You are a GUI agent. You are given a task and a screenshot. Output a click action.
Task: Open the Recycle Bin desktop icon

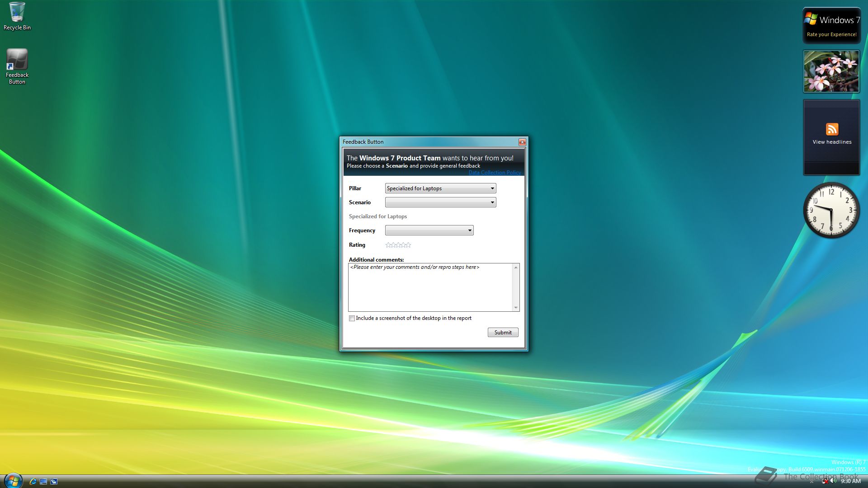coord(17,16)
